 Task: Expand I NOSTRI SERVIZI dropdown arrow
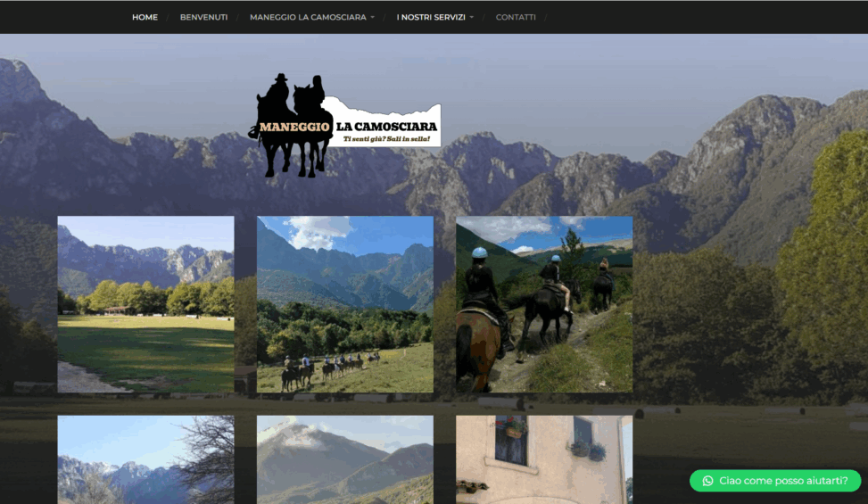(472, 18)
